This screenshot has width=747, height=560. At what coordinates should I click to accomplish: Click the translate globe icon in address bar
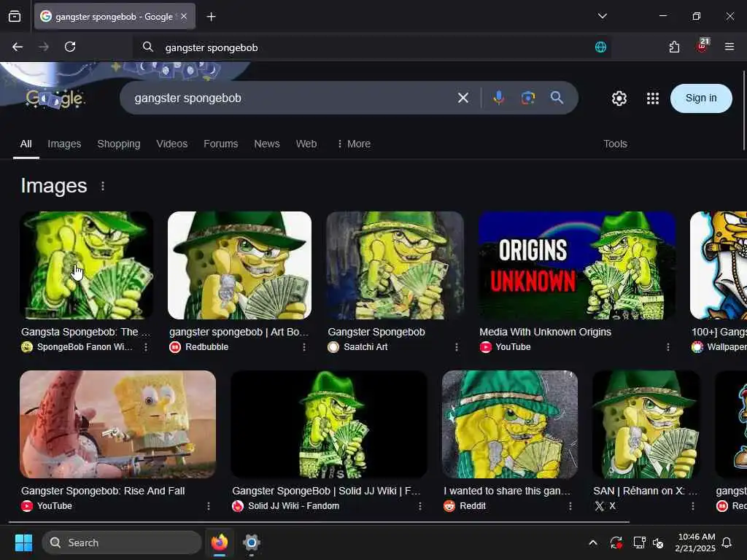600,47
